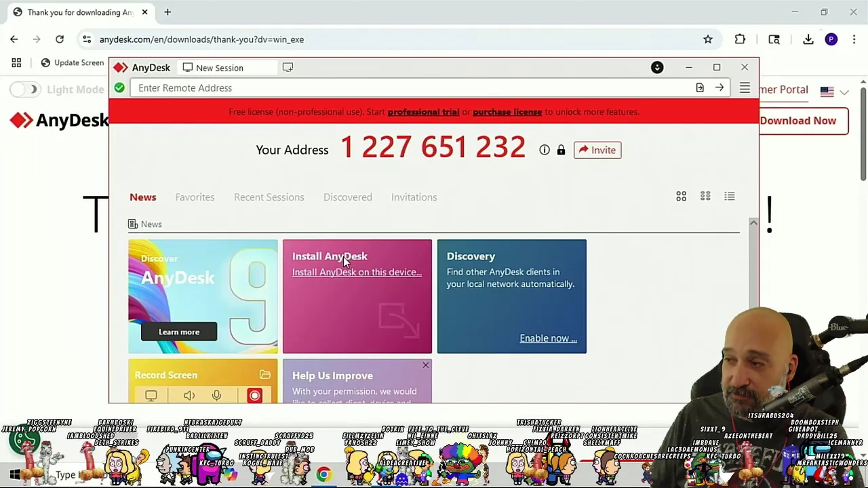
Task: Click the monitor icon next to New Session tab
Action: [288, 67]
